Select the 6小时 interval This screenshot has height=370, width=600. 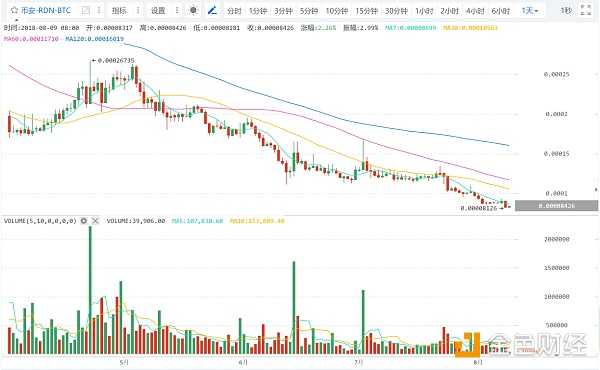[x=501, y=11]
